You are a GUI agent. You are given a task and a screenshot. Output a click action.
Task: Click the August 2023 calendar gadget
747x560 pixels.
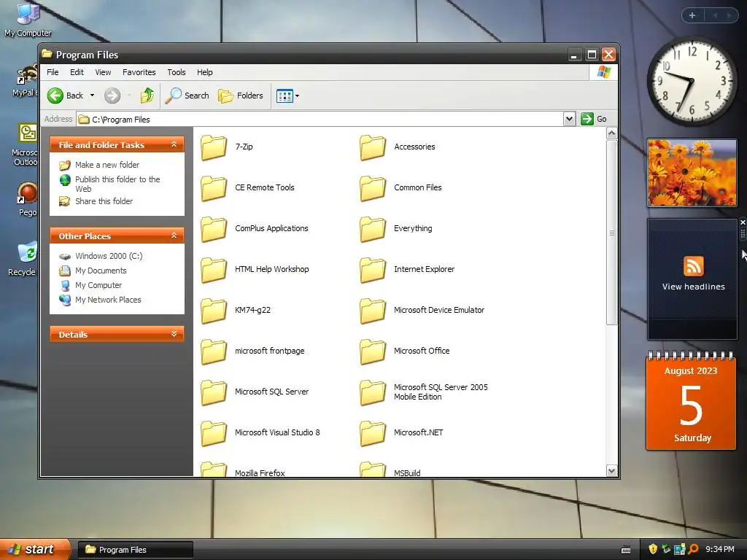[x=691, y=401]
